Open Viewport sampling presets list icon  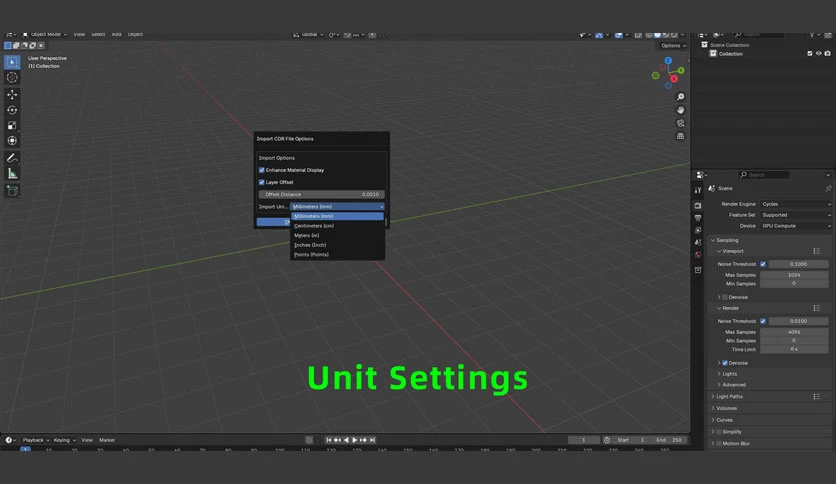[816, 251]
